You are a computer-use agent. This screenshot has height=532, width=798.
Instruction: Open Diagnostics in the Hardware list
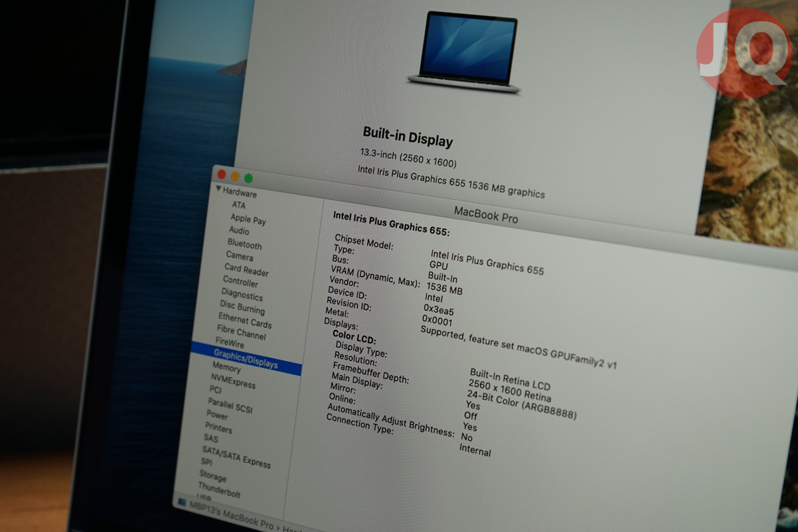(242, 295)
